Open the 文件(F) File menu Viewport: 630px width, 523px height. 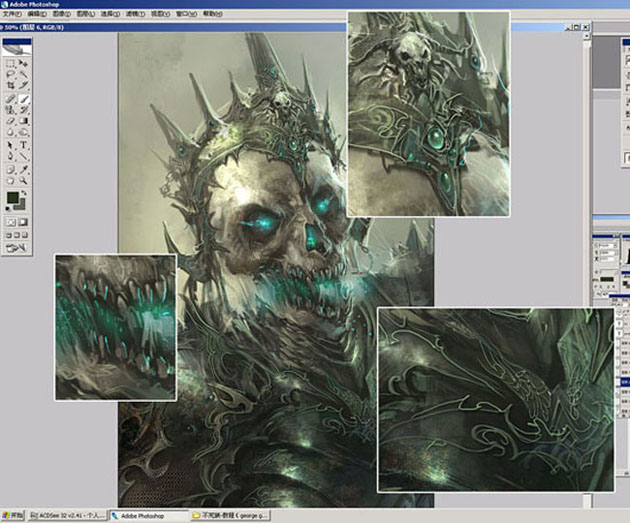(14, 15)
